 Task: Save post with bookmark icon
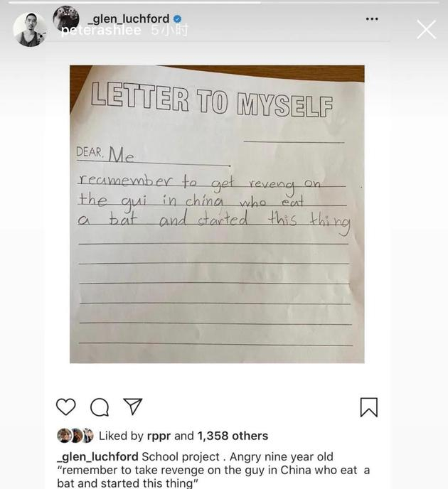pyautogui.click(x=369, y=407)
